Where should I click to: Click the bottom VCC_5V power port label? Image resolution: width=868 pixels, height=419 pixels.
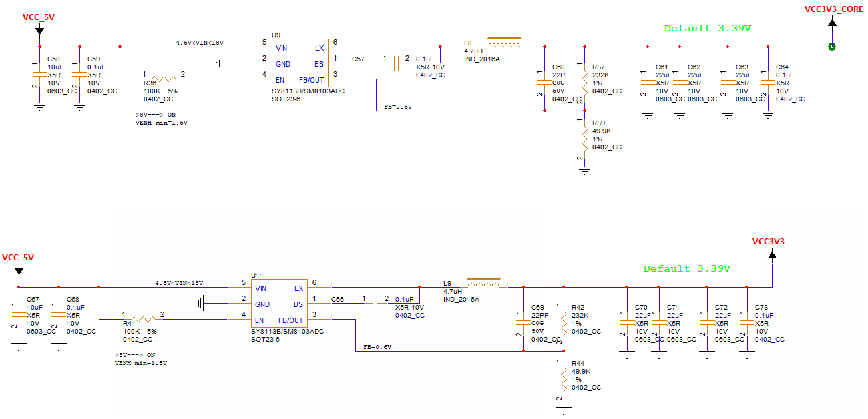pos(18,257)
